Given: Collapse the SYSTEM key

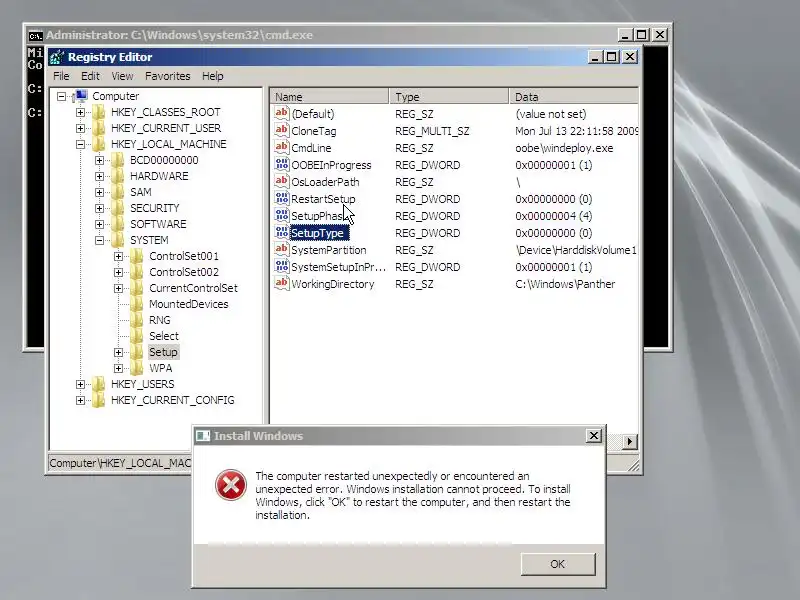Looking at the screenshot, I should [x=99, y=240].
